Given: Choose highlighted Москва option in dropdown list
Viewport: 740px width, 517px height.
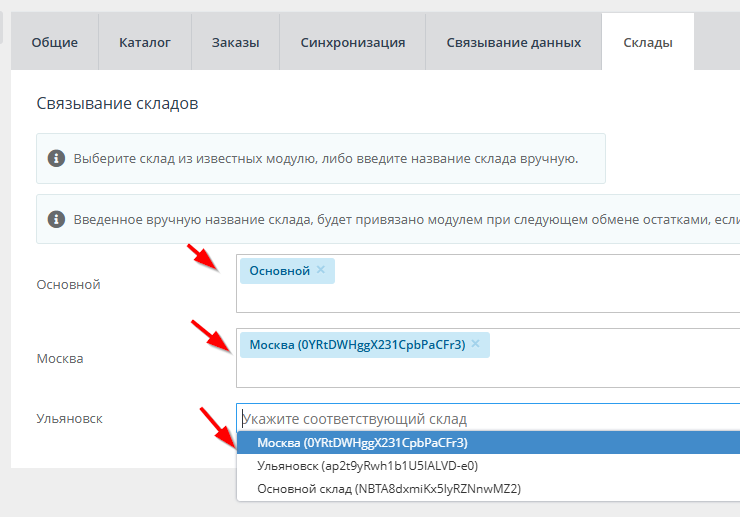Looking at the screenshot, I should (x=362, y=442).
